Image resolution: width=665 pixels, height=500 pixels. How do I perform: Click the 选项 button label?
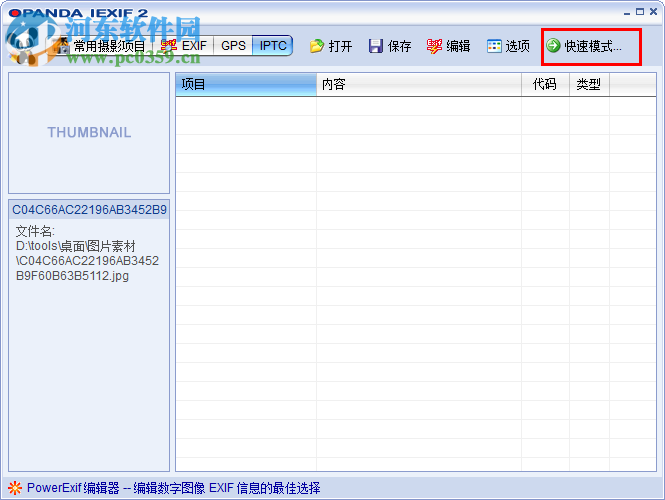click(x=517, y=46)
